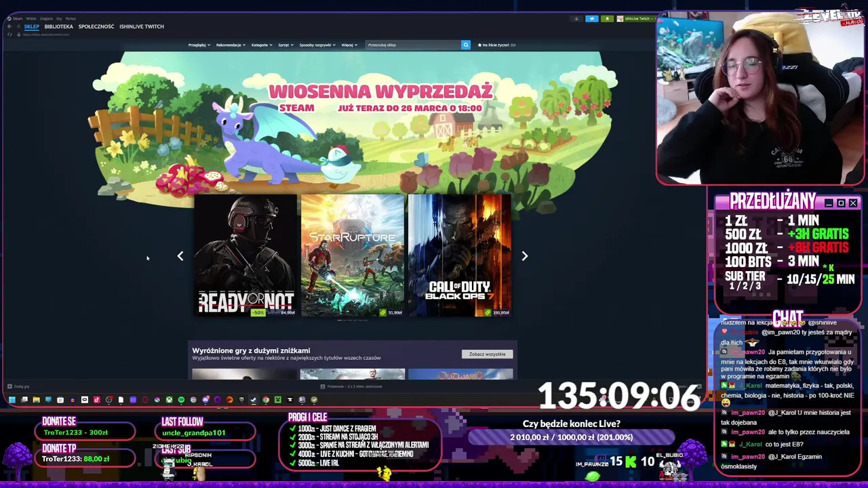Open TikTok from the taskbar
Screen dimensions: 868x488
pos(97,400)
